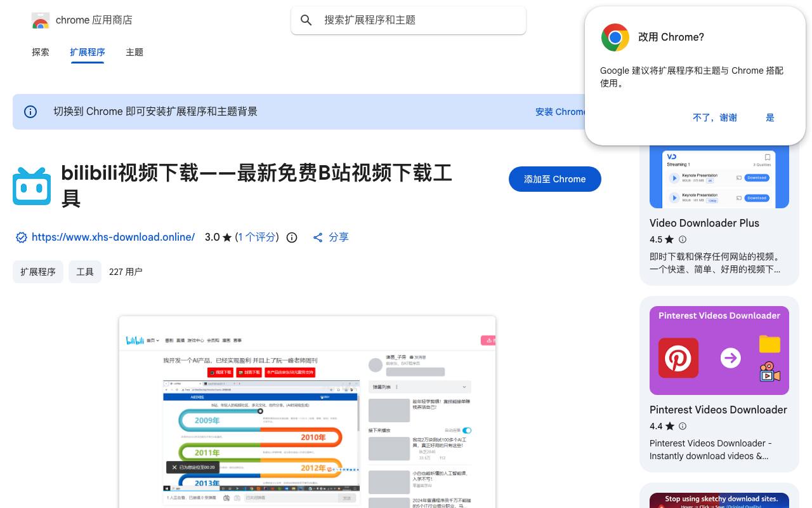Click the Chrome logo in the popup
Image resolution: width=812 pixels, height=508 pixels.
click(x=615, y=37)
